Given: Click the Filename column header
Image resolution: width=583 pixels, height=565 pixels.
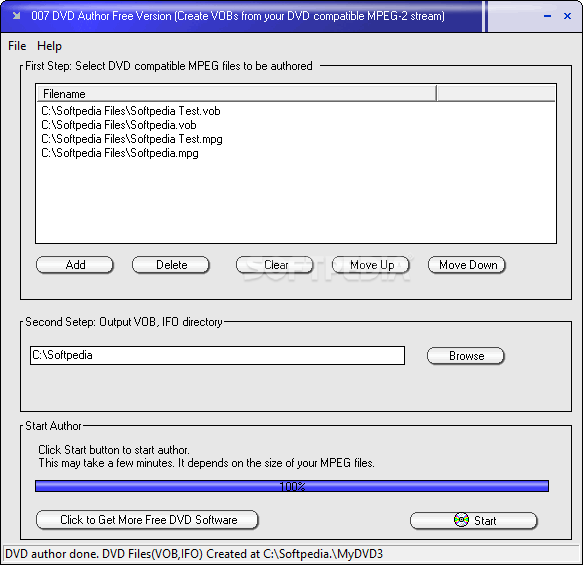Looking at the screenshot, I should 236,94.
